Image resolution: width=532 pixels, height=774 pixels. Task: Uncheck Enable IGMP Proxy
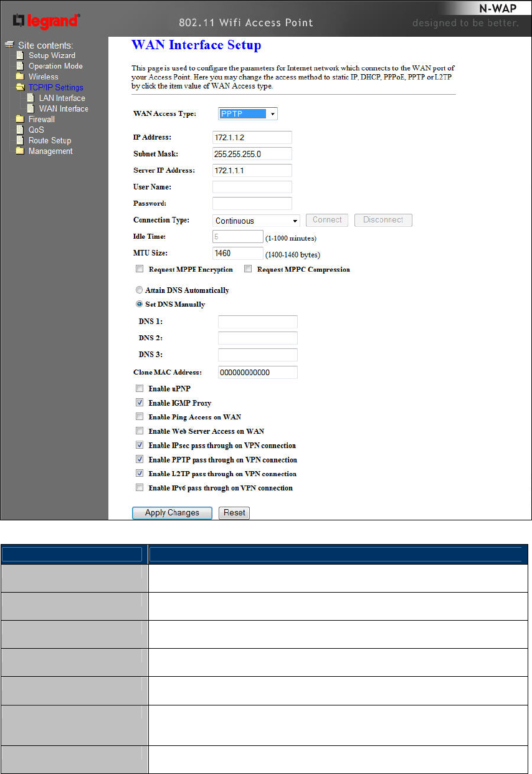[x=139, y=403]
